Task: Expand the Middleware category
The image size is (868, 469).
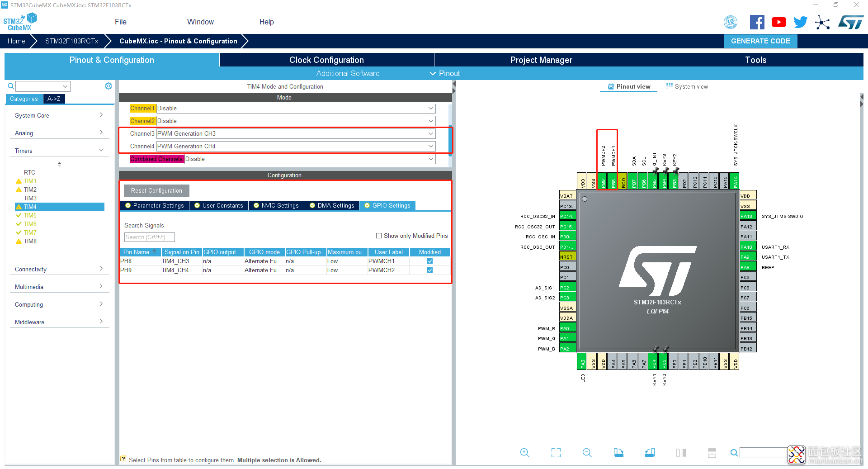Action: click(59, 322)
